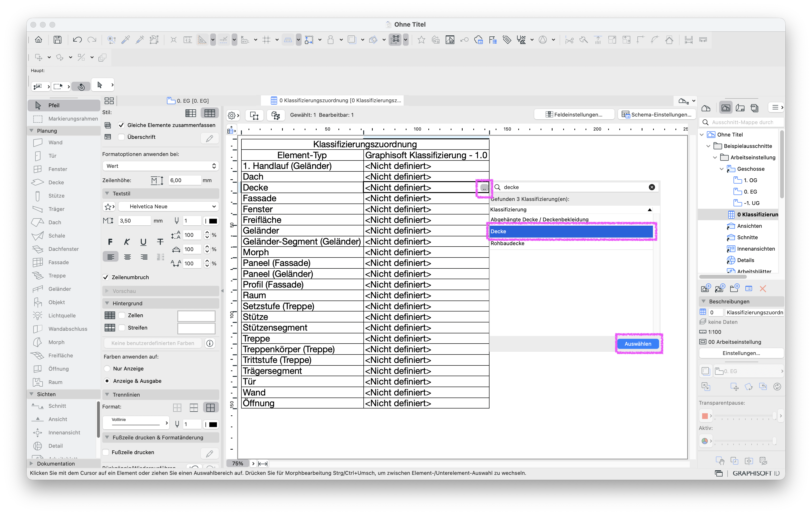
Task: Center-align the text
Action: pos(127,257)
